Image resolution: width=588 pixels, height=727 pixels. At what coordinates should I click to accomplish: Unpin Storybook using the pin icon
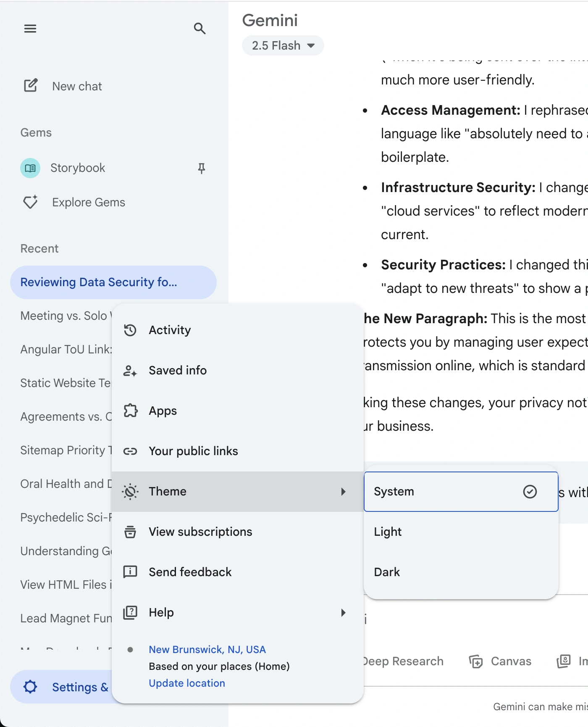[x=202, y=168]
